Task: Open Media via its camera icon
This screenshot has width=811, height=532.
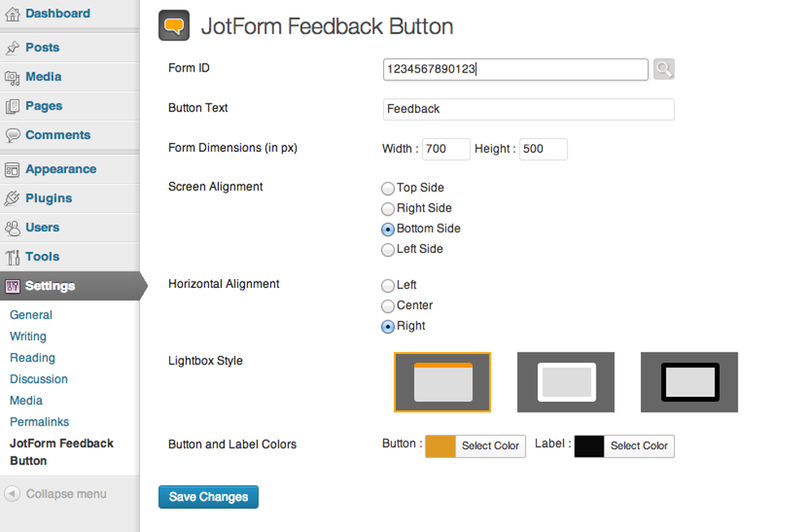Action: (x=11, y=76)
